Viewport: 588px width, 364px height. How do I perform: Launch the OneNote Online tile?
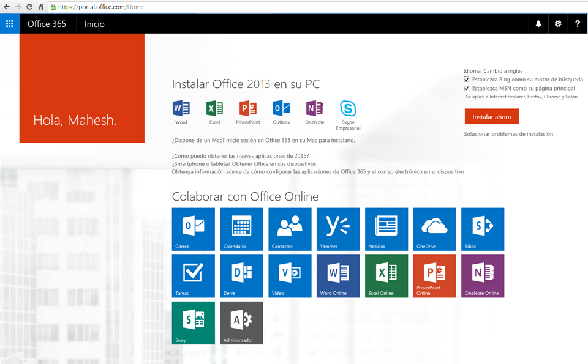point(483,276)
